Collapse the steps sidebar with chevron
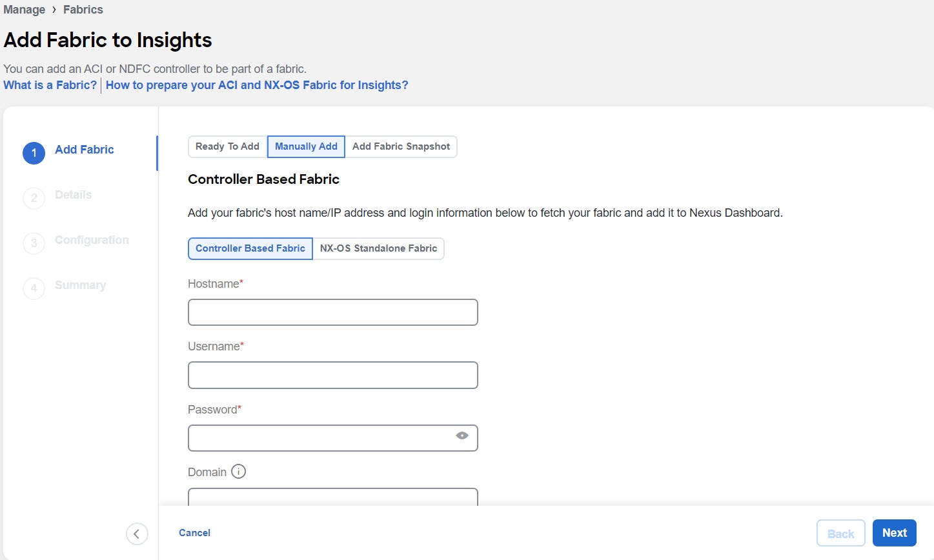Image resolution: width=934 pixels, height=560 pixels. click(x=137, y=534)
